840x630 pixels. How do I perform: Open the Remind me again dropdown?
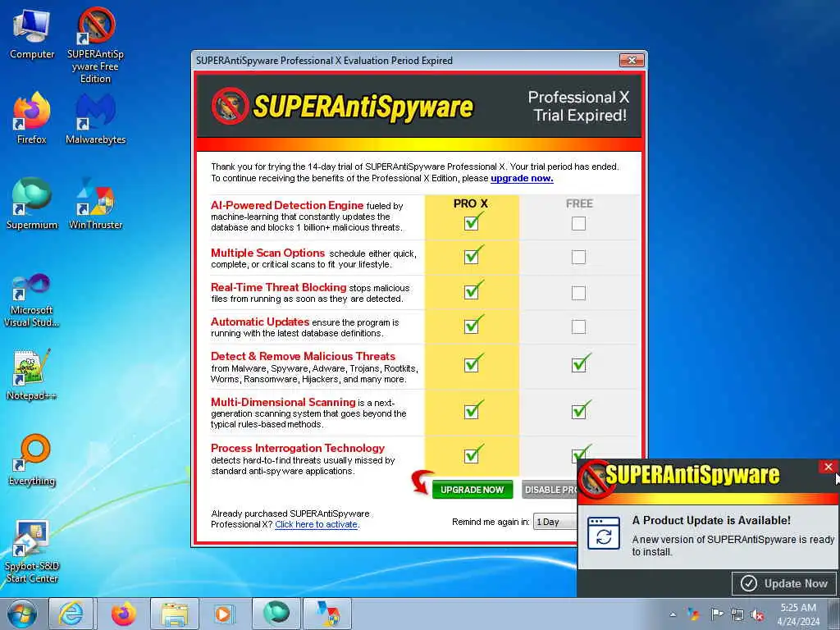pyautogui.click(x=555, y=522)
